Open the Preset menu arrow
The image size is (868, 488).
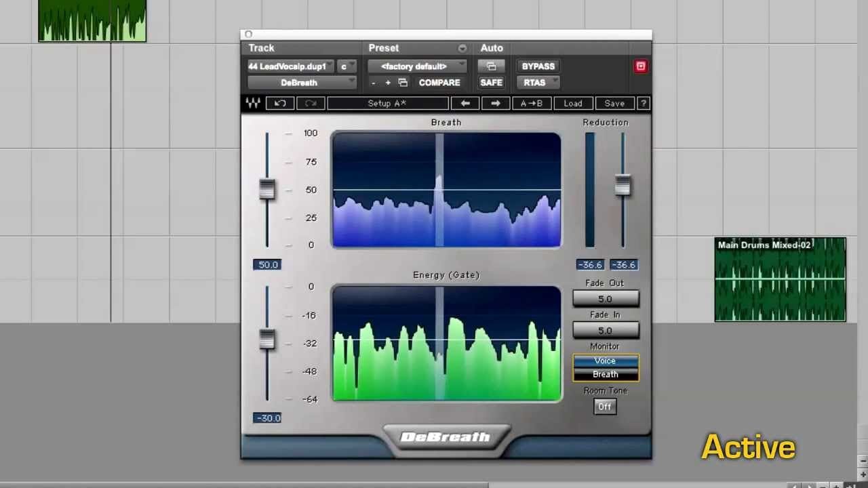click(x=462, y=48)
